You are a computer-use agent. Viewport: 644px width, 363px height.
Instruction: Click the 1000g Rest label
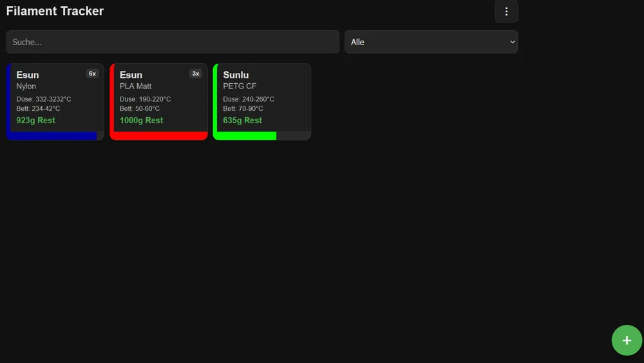coord(141,121)
